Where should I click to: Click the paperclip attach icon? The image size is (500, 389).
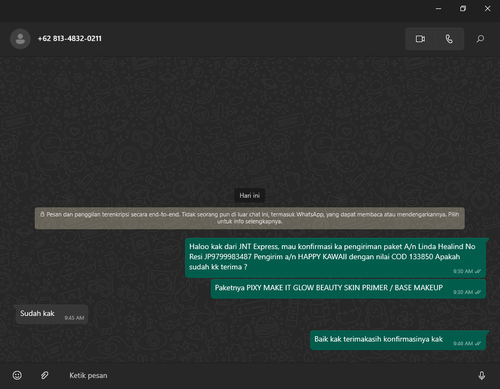pos(44,375)
